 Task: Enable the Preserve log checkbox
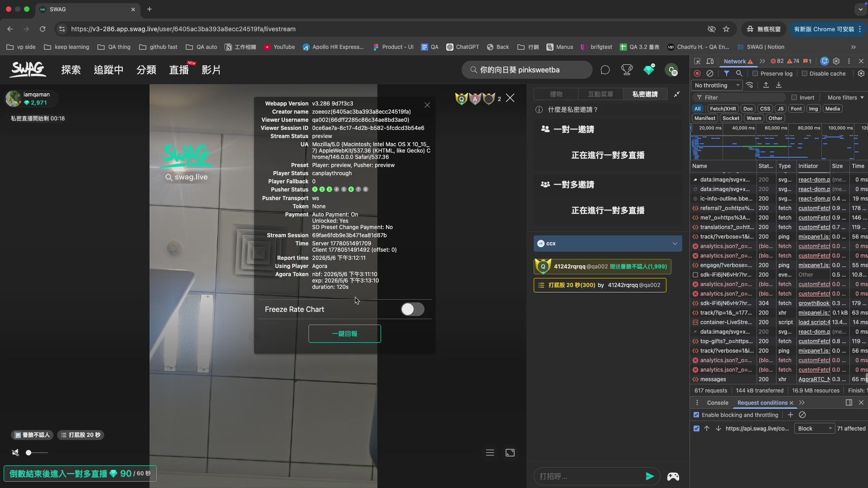755,73
